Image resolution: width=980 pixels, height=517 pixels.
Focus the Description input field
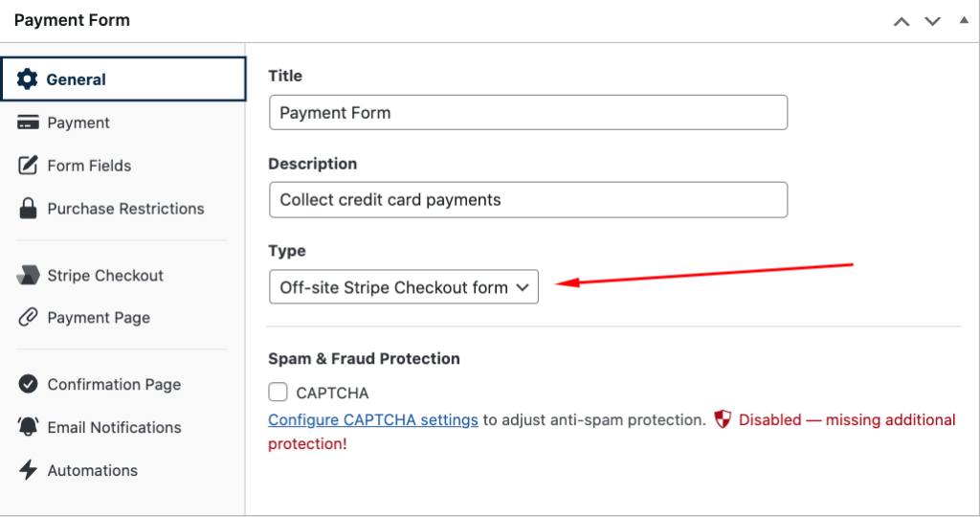[527, 200]
